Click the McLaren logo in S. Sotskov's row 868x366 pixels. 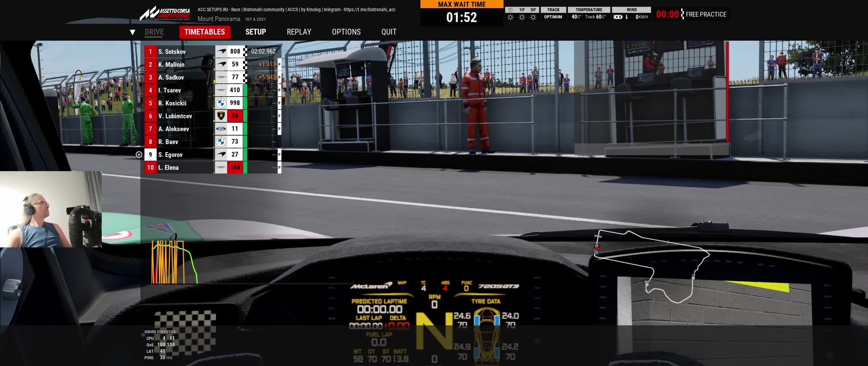point(221,52)
